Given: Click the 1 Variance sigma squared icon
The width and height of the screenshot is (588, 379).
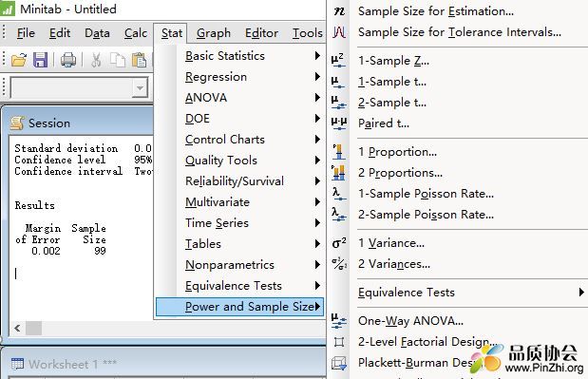Looking at the screenshot, I should click(x=339, y=243).
